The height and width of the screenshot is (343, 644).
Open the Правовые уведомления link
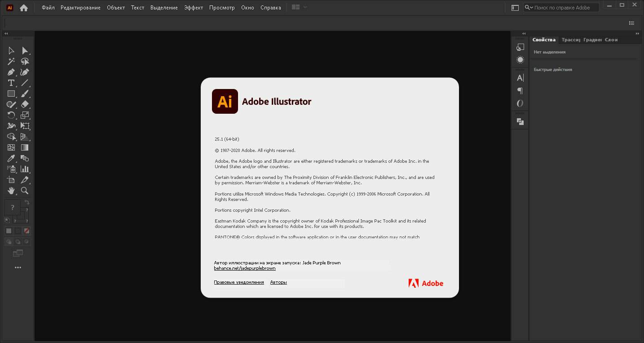pos(239,282)
